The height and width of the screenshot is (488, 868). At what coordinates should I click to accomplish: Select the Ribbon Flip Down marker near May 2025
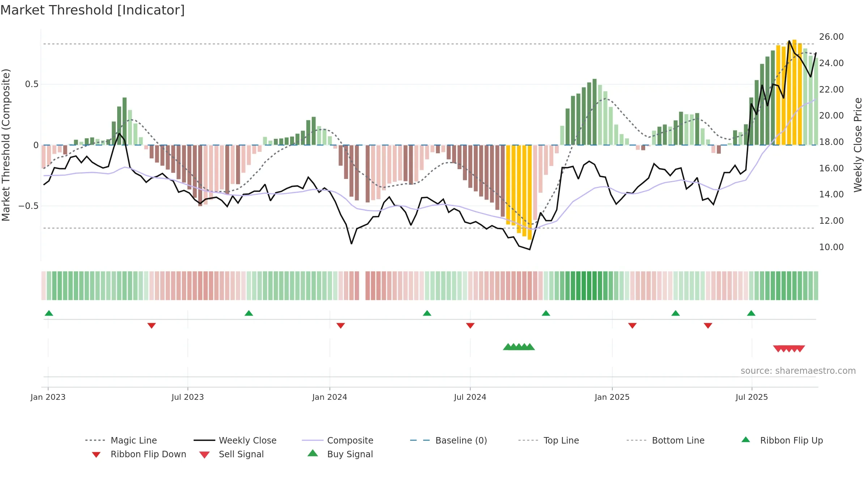click(708, 326)
